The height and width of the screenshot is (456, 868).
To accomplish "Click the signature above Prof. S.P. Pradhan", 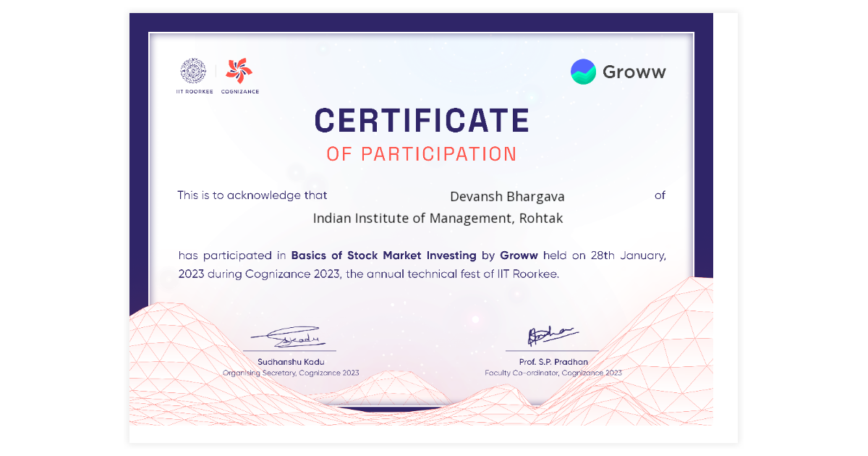I will (552, 335).
